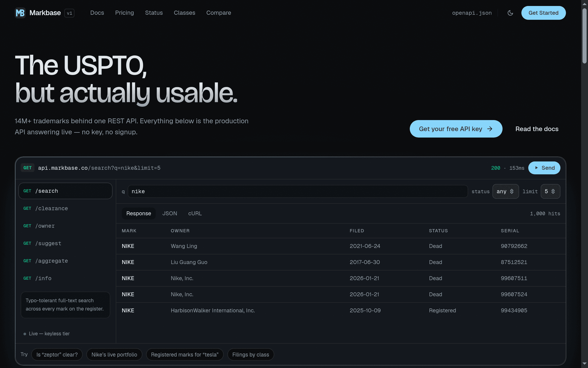
Task: Open the Read the docs link
Action: (x=537, y=129)
